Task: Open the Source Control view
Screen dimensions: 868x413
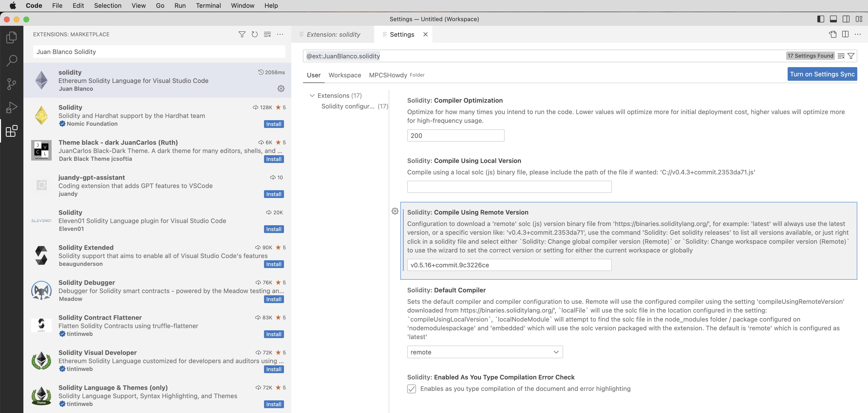Action: point(11,84)
